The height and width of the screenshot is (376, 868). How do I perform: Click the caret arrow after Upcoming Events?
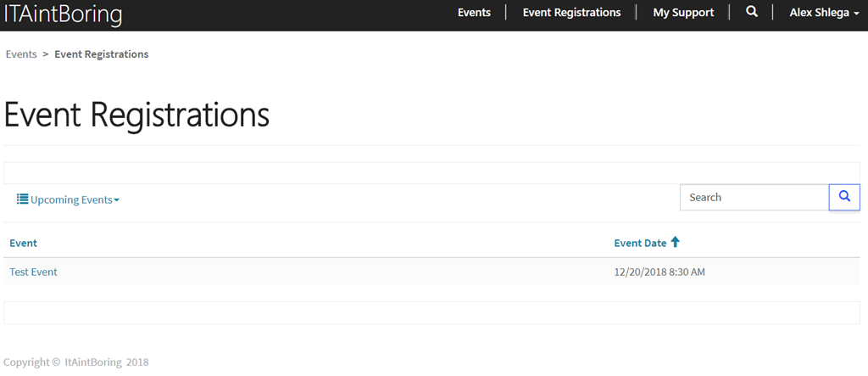[x=116, y=201]
